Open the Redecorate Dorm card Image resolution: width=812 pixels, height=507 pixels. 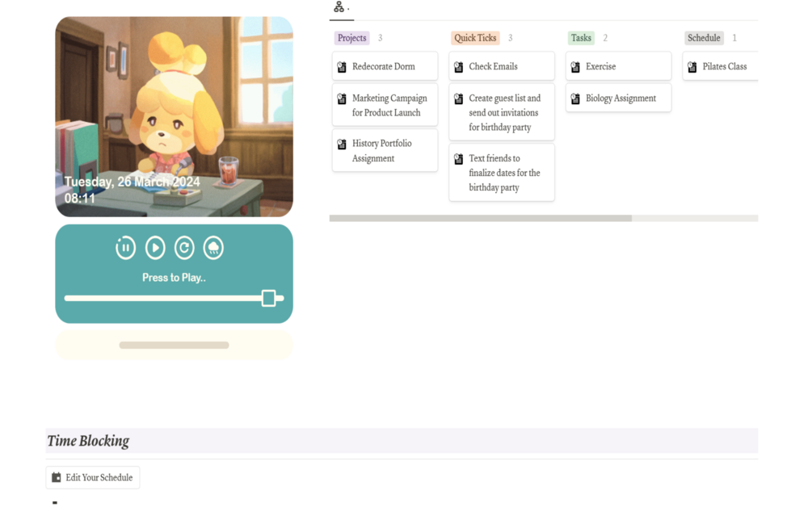coord(385,66)
